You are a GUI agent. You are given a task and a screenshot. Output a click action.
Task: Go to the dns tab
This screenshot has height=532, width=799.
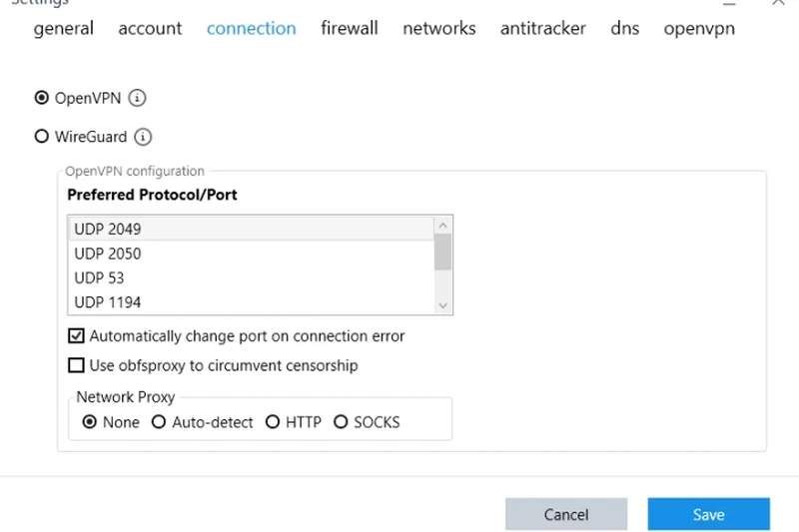(625, 28)
